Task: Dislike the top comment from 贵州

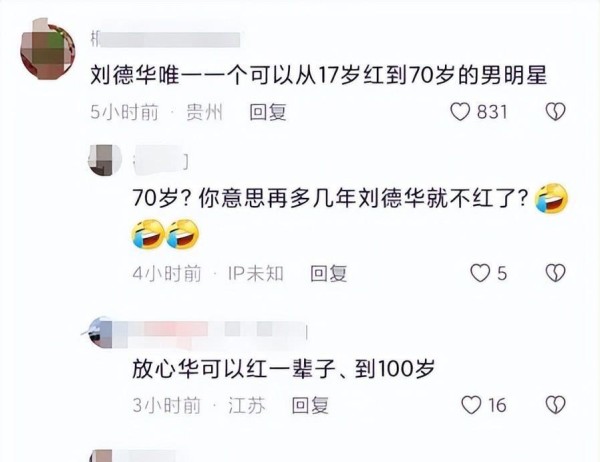Action: coord(555,112)
